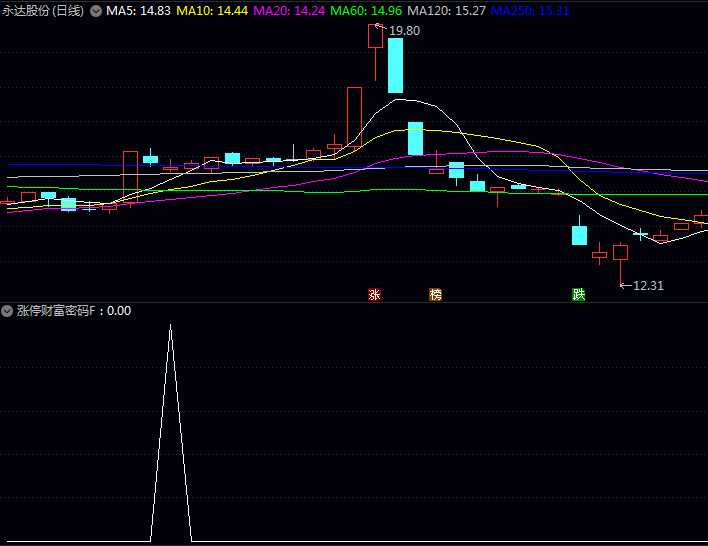Click the orange 榜 ranking marker icon
This screenshot has height=546, width=708.
pos(435,294)
